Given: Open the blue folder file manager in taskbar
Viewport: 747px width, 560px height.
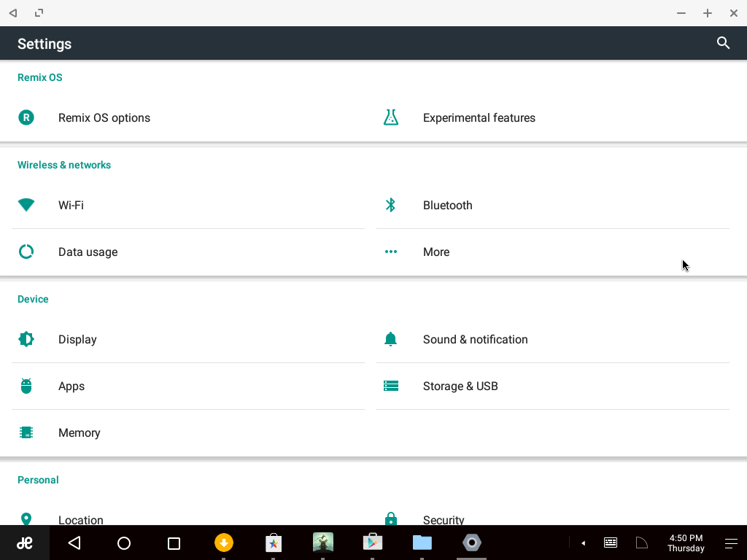Looking at the screenshot, I should point(422,542).
